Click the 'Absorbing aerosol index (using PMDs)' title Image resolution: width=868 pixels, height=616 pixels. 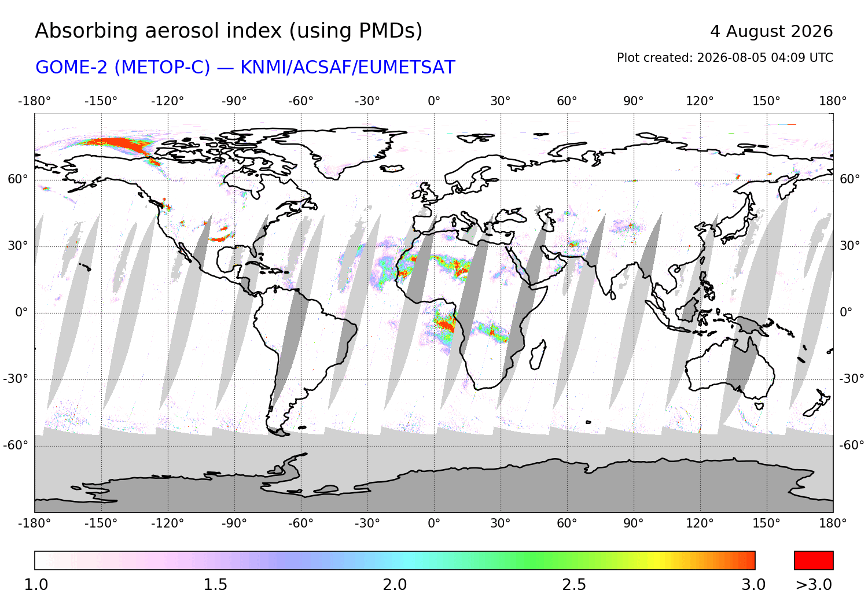click(229, 31)
